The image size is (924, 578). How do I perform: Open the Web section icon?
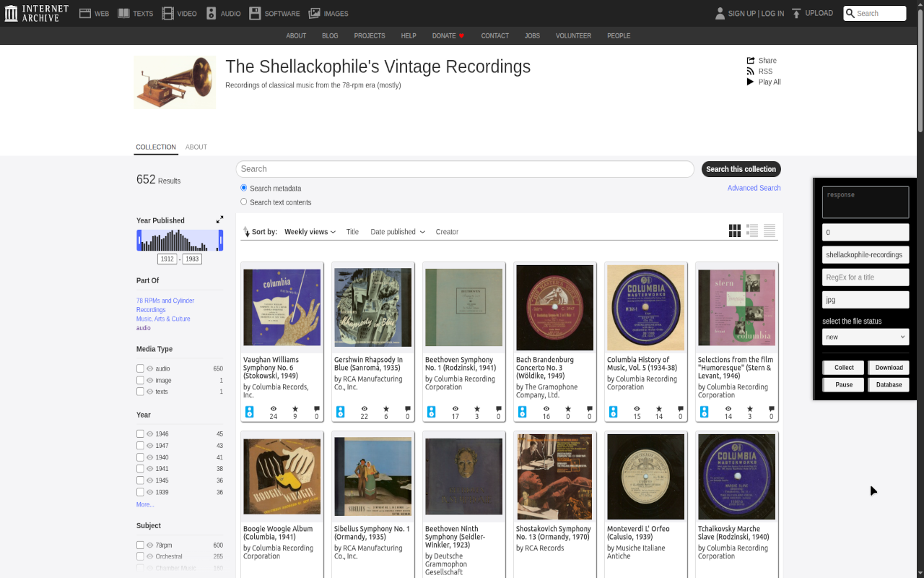[x=85, y=13]
